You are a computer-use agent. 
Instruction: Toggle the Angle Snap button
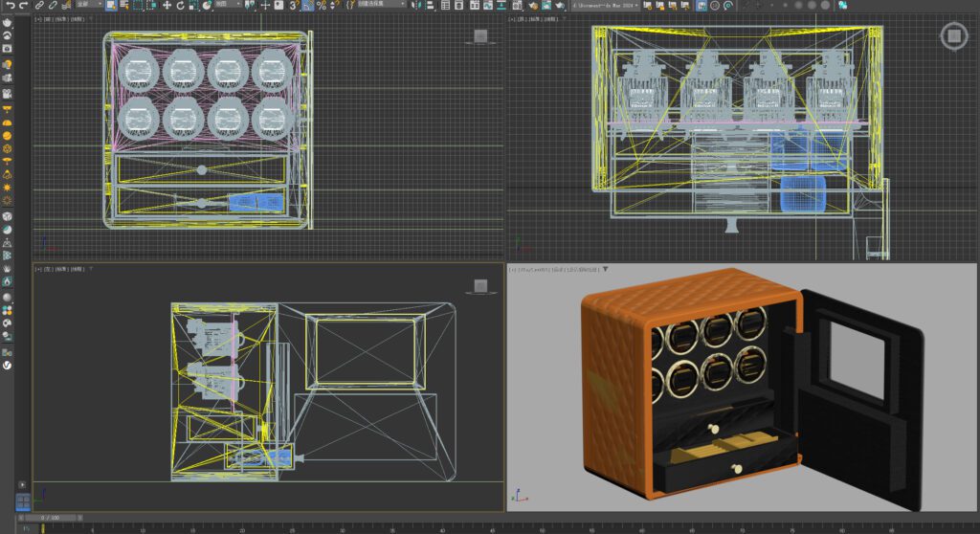[x=307, y=6]
